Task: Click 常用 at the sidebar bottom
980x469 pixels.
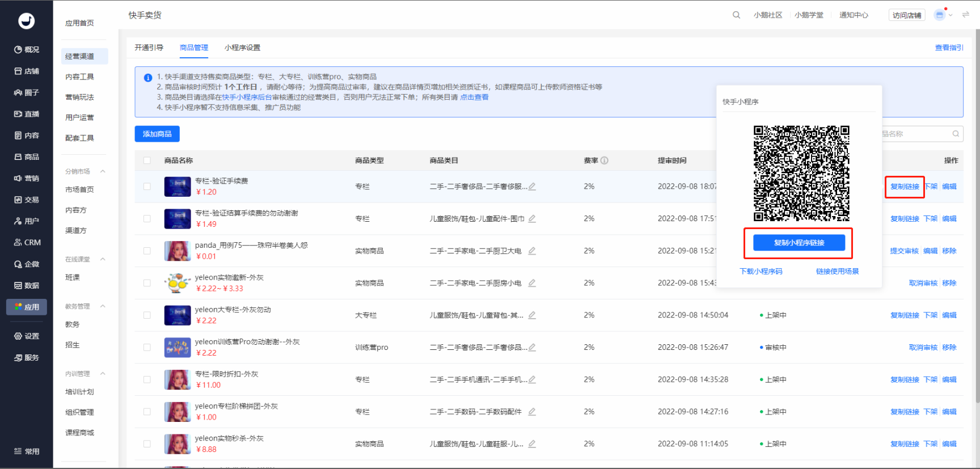Action: coord(27,451)
